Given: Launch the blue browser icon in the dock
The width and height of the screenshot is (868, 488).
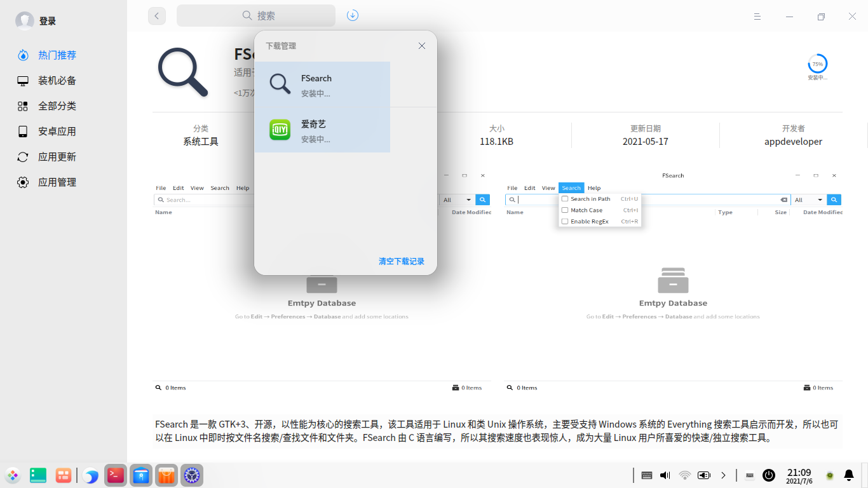Looking at the screenshot, I should [x=91, y=475].
